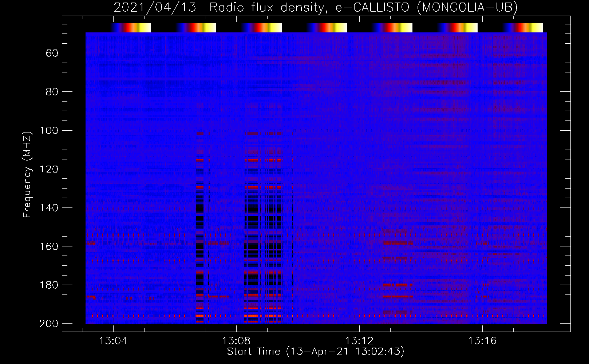
Task: Click the first color scale bar above 13:04
Action: coord(131,28)
